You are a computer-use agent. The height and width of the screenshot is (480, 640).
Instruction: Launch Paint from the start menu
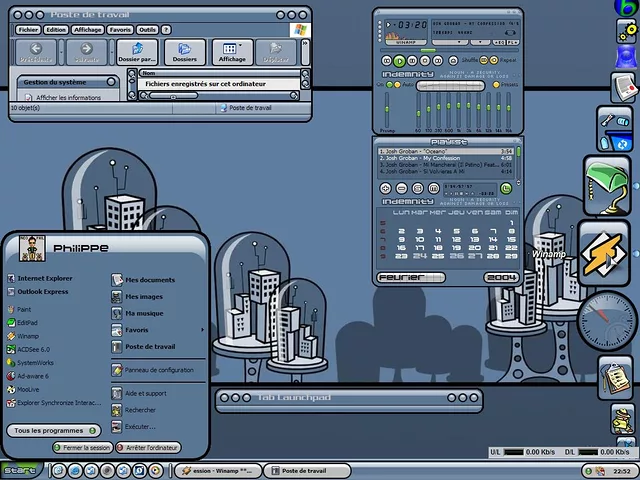coord(25,310)
